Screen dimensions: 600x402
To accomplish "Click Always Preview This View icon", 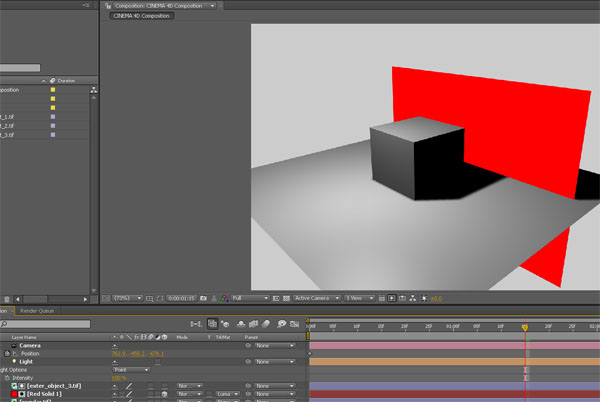I will tap(106, 298).
